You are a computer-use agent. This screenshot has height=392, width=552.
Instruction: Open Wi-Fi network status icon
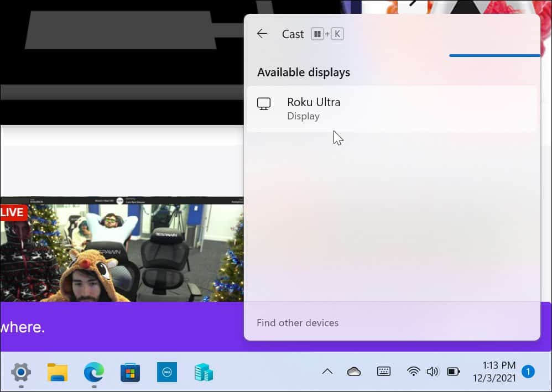point(413,371)
